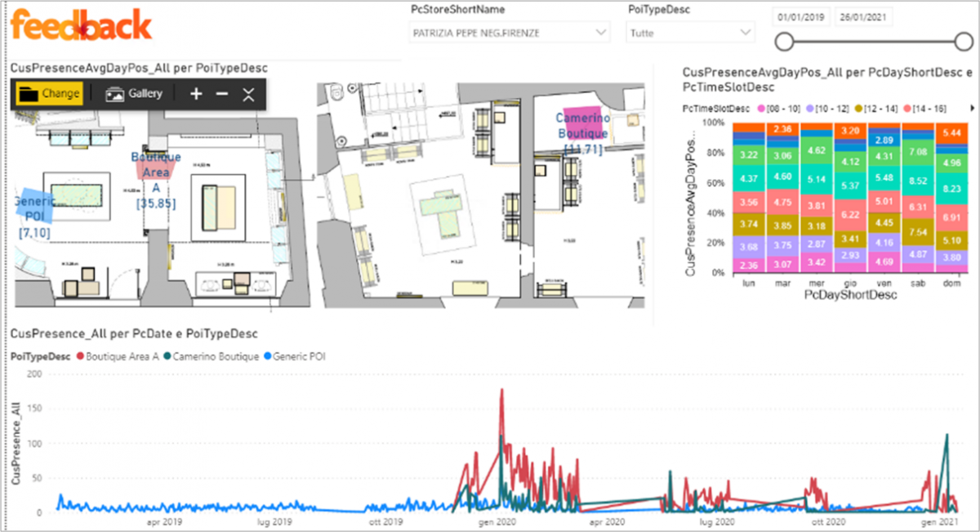
Task: Toggle Boutique Area A legend series
Action: coord(116,356)
